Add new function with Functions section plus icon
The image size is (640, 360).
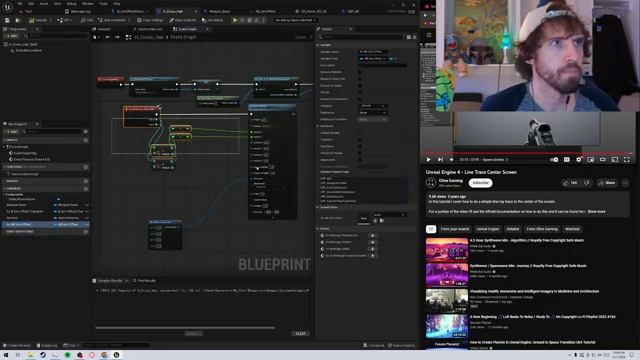tap(86, 167)
